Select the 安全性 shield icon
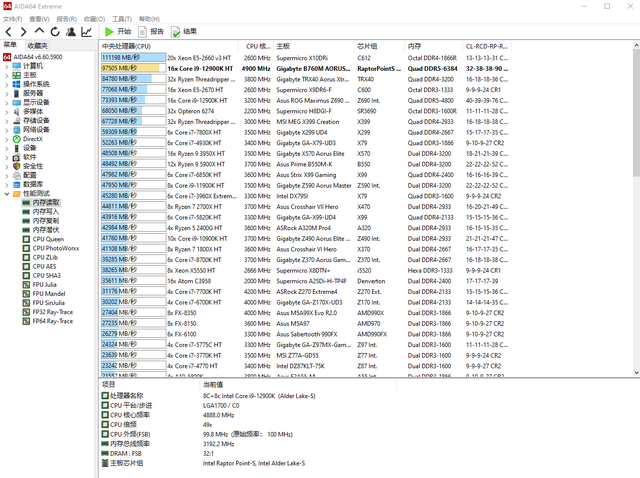 point(16,166)
